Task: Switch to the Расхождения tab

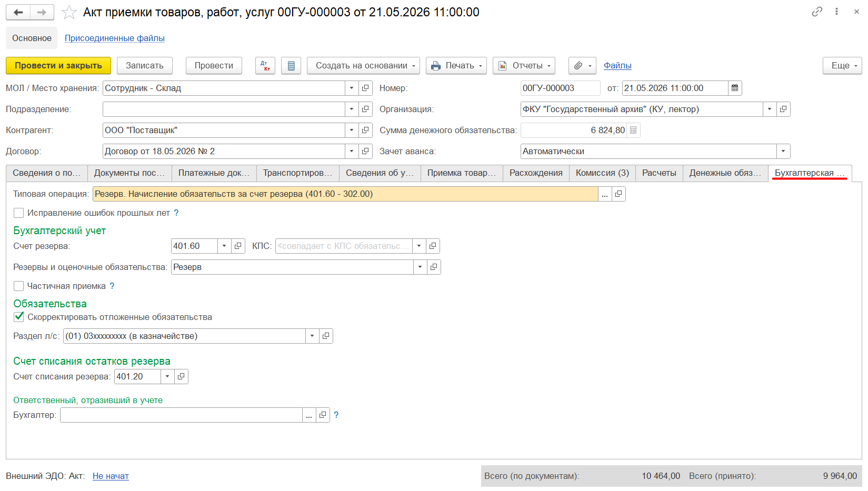Action: (536, 173)
